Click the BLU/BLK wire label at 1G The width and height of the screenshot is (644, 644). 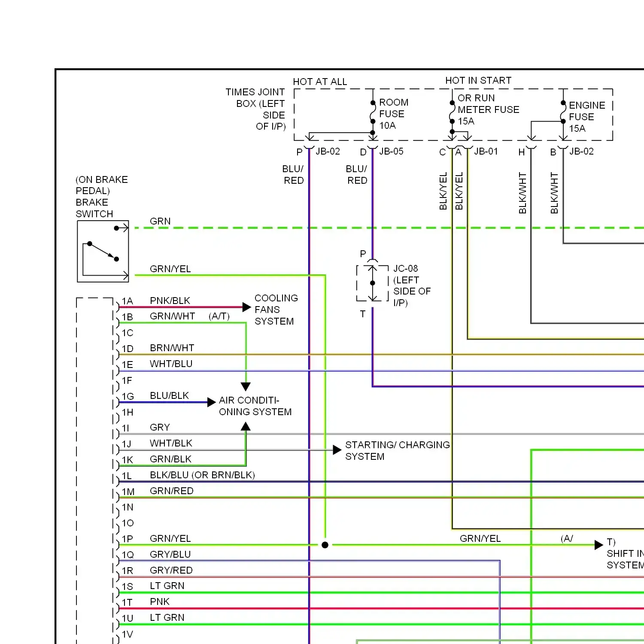coord(170,395)
